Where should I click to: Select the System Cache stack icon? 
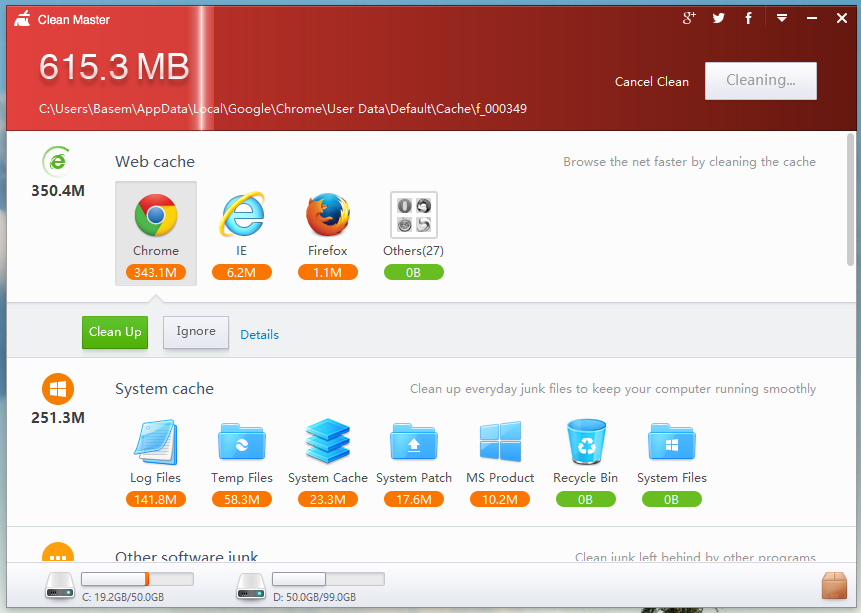click(x=328, y=441)
